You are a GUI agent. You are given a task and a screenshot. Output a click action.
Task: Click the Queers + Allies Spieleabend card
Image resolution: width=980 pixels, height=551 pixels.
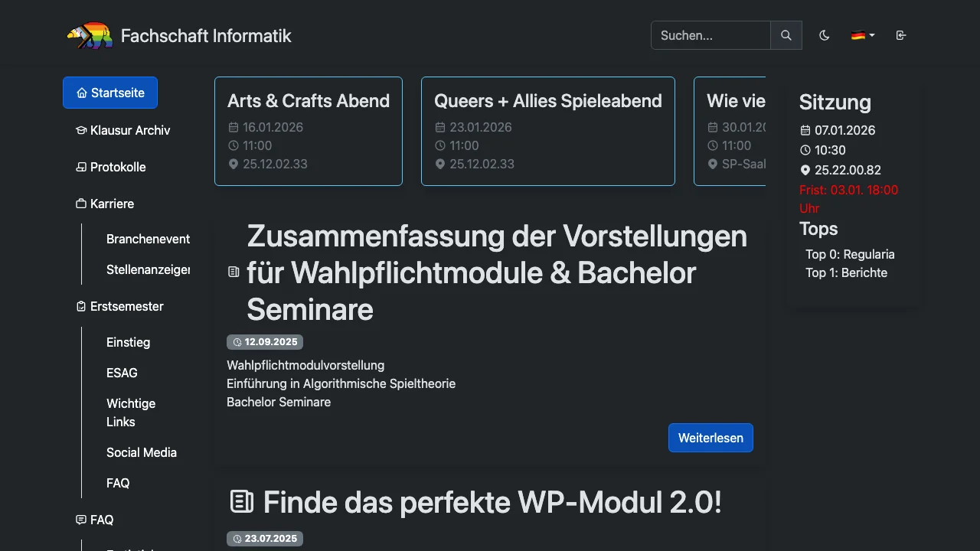tap(547, 131)
